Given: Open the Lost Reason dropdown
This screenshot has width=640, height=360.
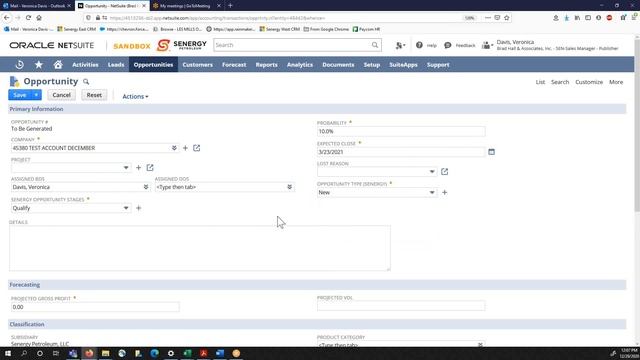Looking at the screenshot, I should coord(432,171).
